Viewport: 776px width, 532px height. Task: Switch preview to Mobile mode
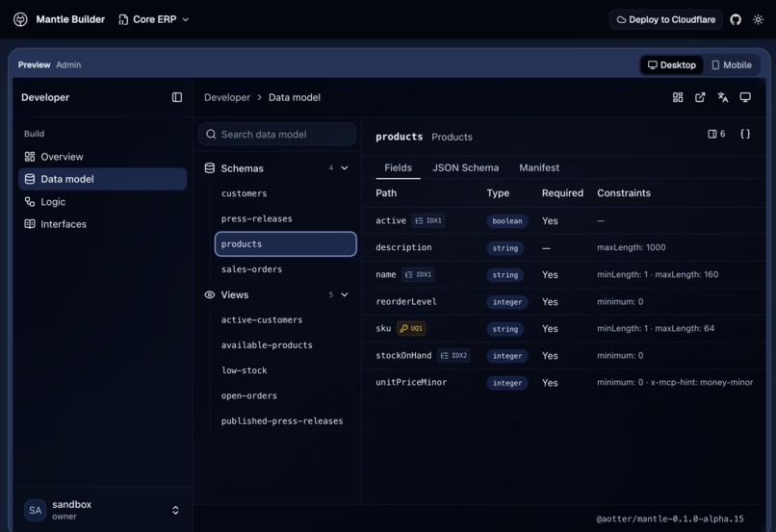(732, 64)
